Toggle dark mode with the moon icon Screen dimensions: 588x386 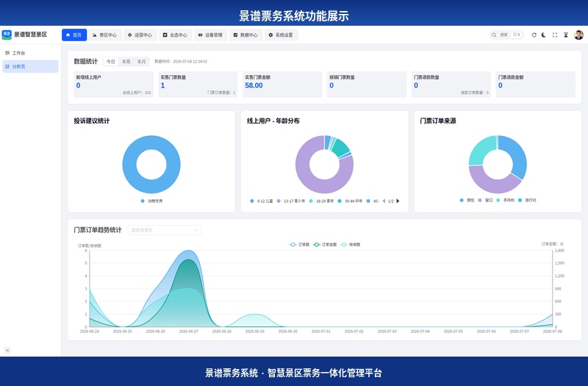[544, 35]
